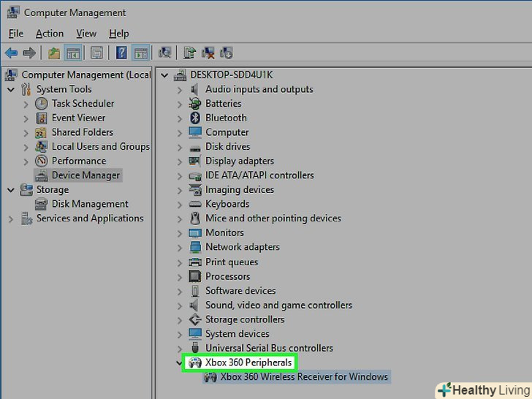Click the Print queues printer icon
The width and height of the screenshot is (532, 399).
(x=194, y=262)
